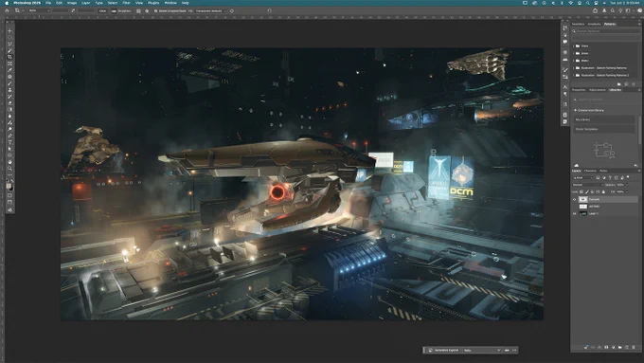
Task: Open the crop settings gear icon
Action: (147, 10)
